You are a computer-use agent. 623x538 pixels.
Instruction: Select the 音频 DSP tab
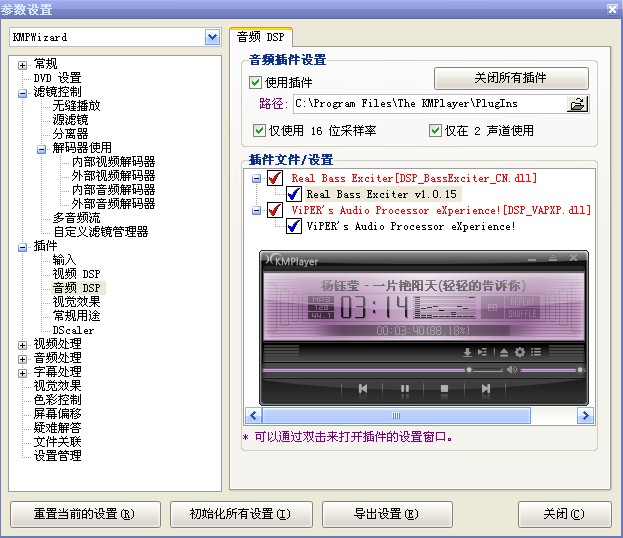coord(260,37)
